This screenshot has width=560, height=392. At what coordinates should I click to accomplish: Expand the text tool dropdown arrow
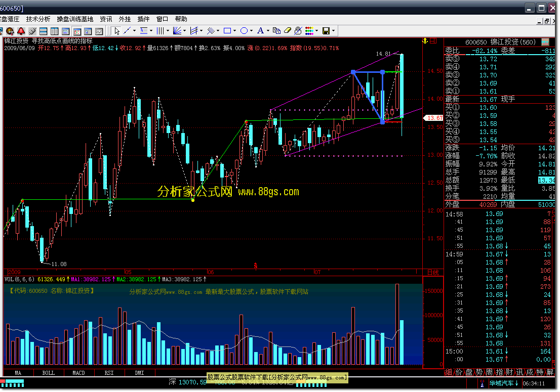(268, 31)
